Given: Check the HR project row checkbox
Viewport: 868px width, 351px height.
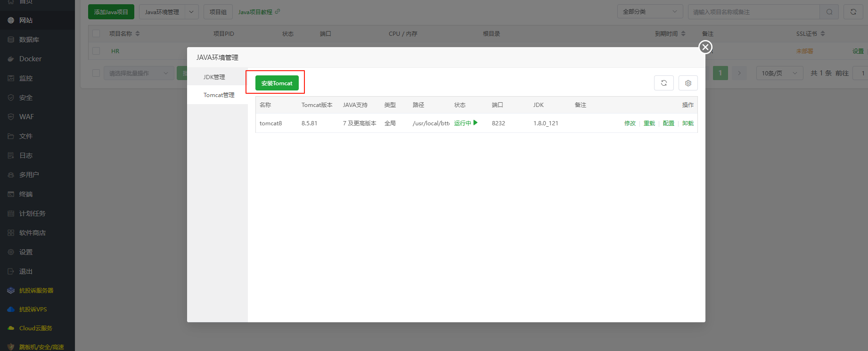Looking at the screenshot, I should (96, 51).
